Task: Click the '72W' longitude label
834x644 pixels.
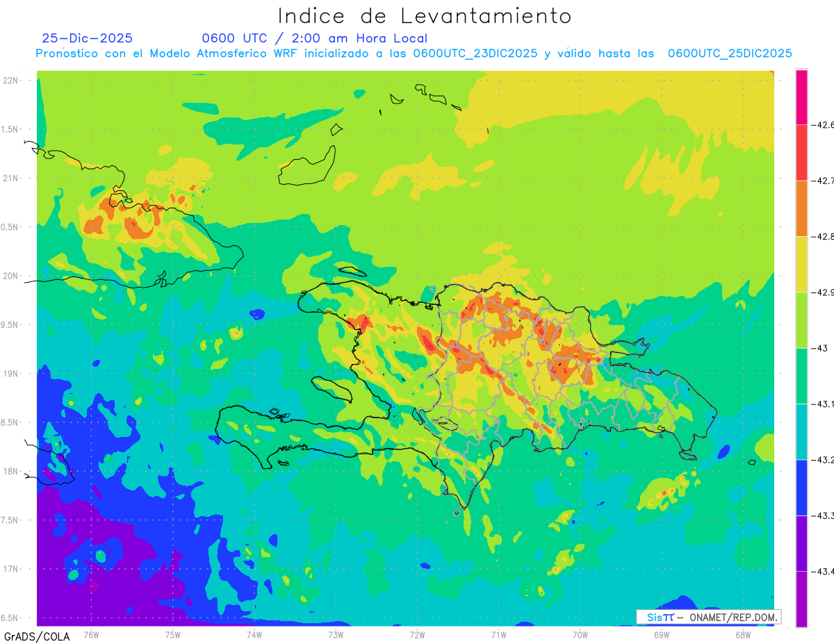Action: click(x=417, y=634)
